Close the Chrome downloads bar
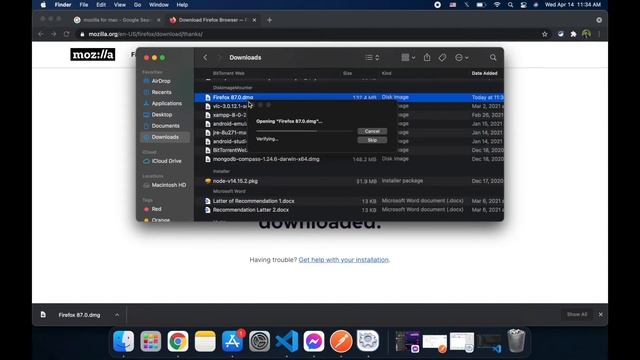Image resolution: width=640 pixels, height=360 pixels. point(600,315)
